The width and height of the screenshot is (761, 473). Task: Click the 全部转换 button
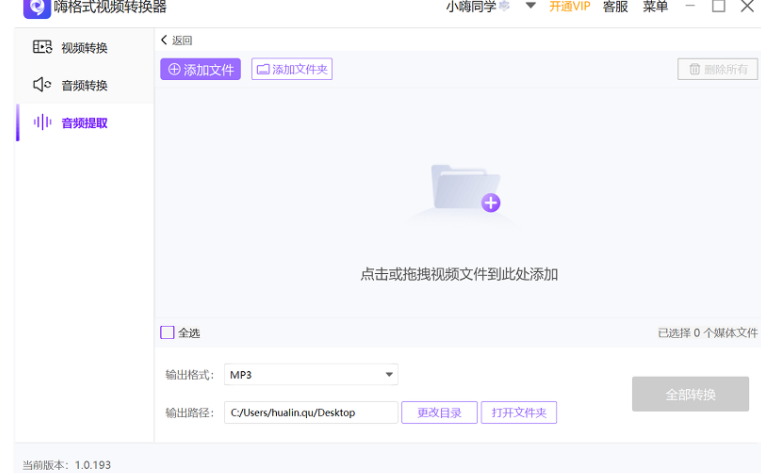coord(690,394)
